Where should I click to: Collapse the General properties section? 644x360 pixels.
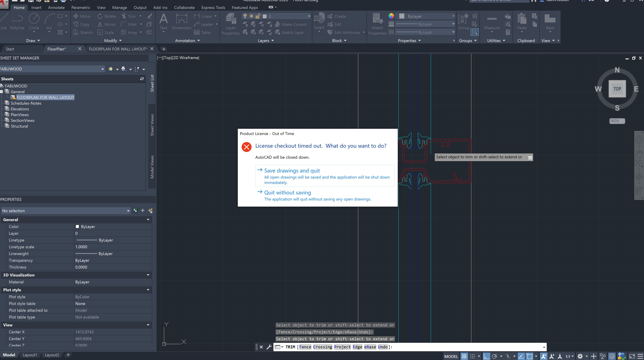[x=148, y=220]
